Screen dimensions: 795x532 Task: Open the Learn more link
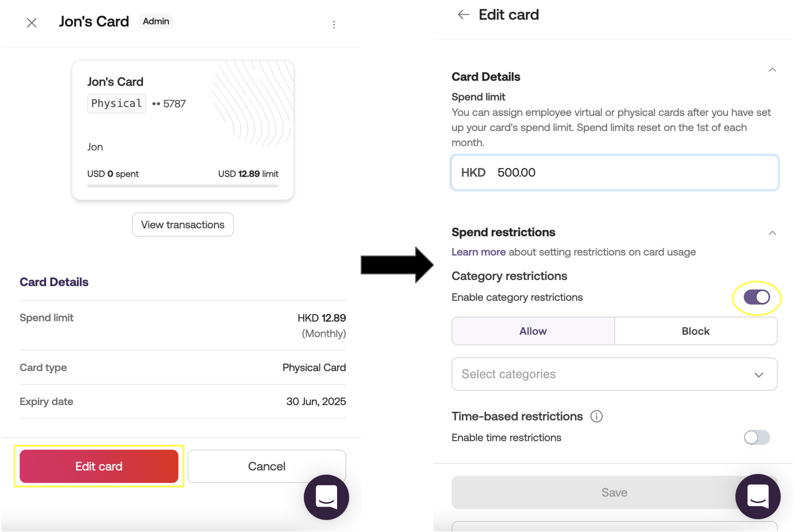tap(478, 252)
